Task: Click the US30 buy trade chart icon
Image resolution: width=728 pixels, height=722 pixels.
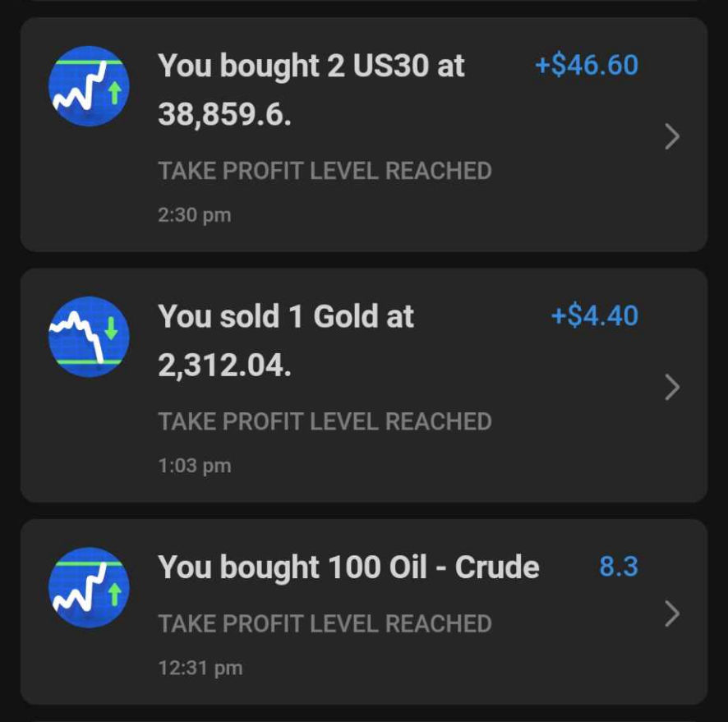Action: click(89, 86)
